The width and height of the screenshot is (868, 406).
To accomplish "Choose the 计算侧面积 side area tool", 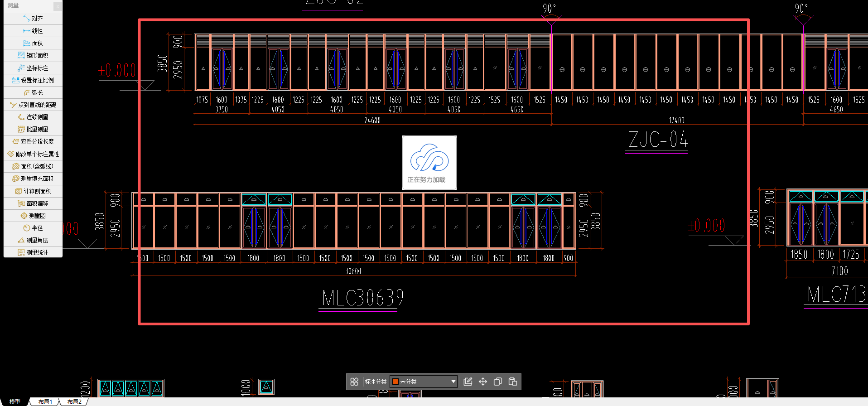I will click(x=33, y=191).
